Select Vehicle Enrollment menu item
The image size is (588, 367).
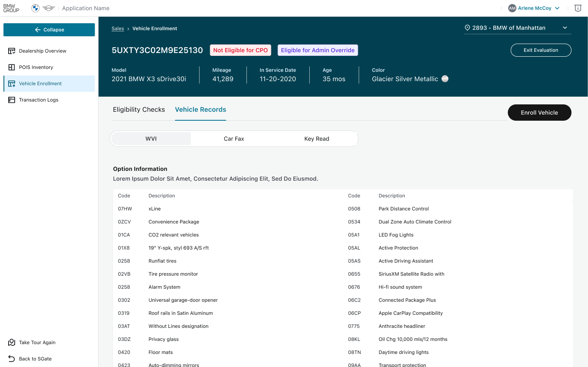(x=49, y=84)
